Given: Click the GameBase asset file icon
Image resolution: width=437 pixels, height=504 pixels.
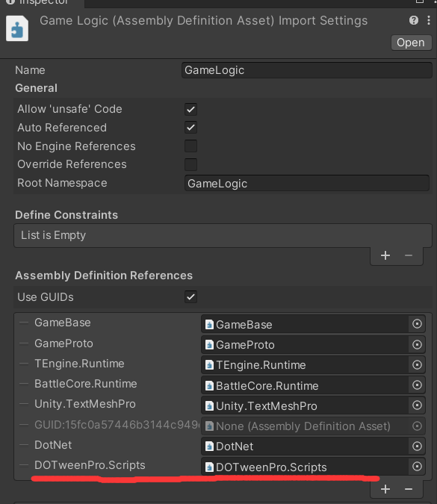Looking at the screenshot, I should pos(209,325).
